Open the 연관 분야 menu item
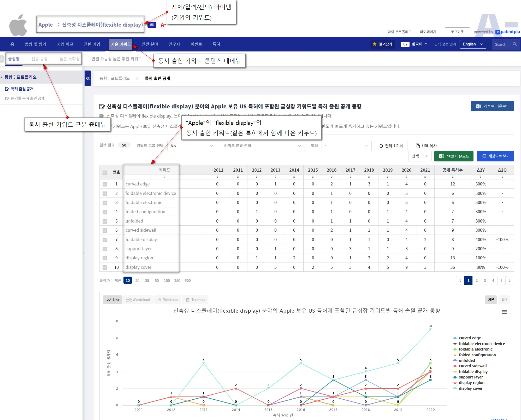 (150, 44)
